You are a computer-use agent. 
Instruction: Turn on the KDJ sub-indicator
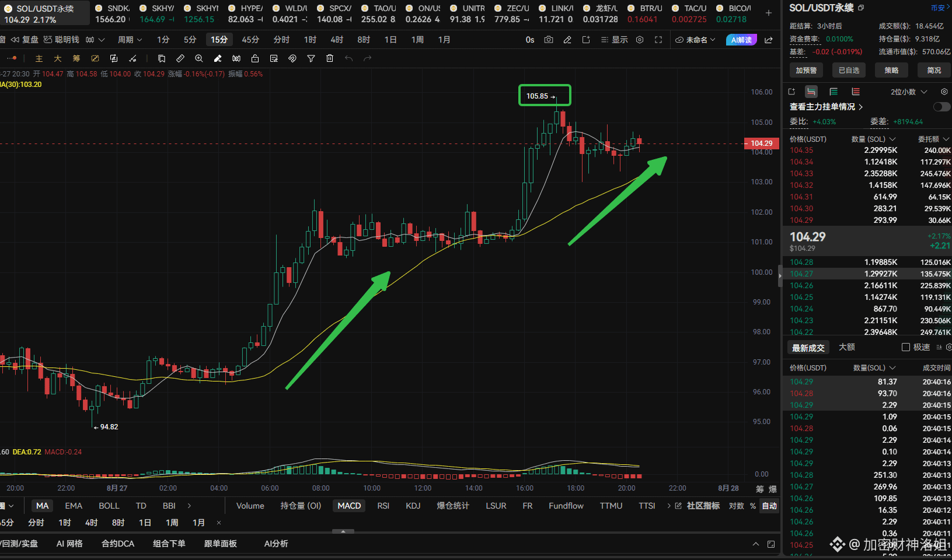coord(413,506)
